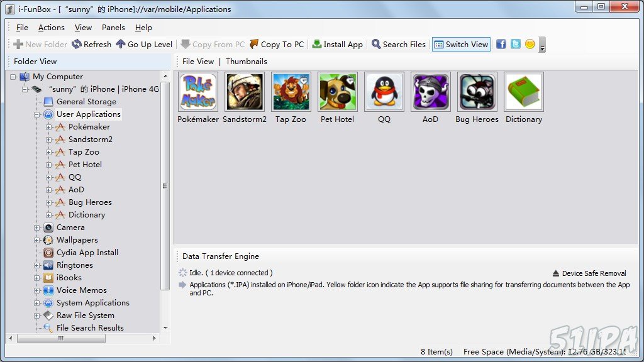Select Pet Hotel in folder tree
Image resolution: width=644 pixels, height=362 pixels.
[x=85, y=164]
